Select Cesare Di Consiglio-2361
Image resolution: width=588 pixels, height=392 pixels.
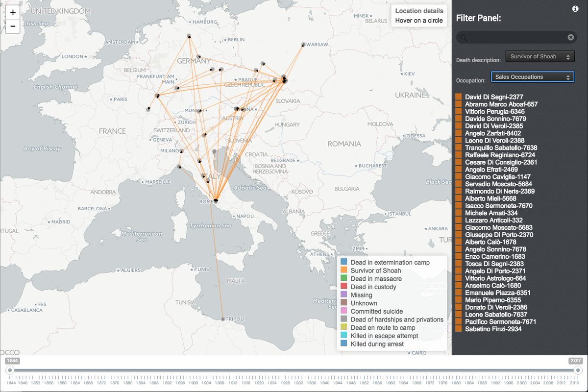pyautogui.click(x=501, y=162)
